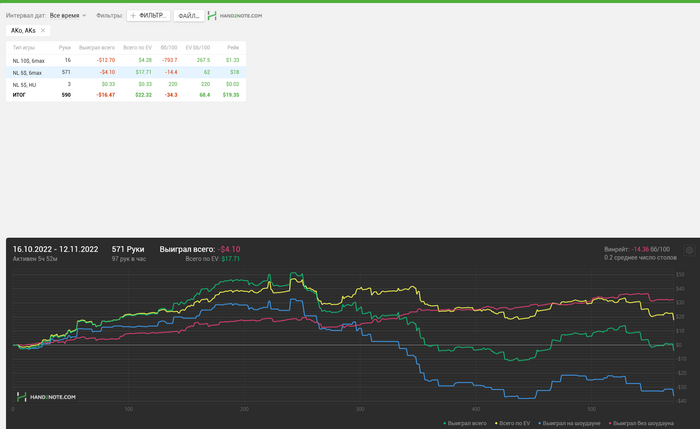Click the graph's 'Выиграл всего: -$4.10' heading
The image size is (700, 429).
[x=200, y=250]
